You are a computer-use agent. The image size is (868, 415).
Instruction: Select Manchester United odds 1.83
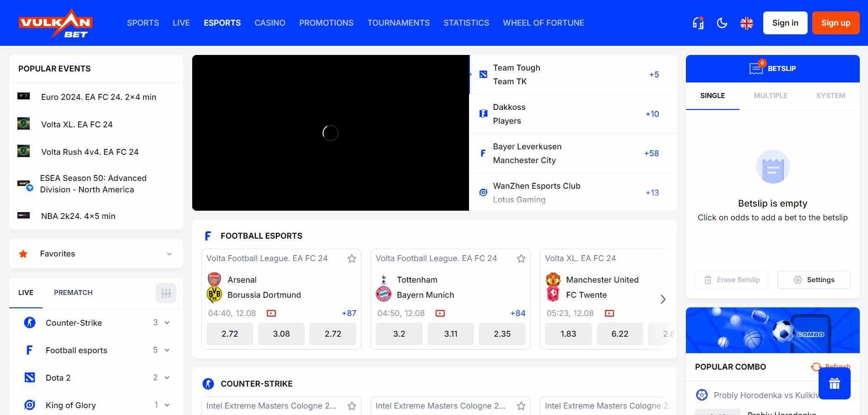coord(568,334)
